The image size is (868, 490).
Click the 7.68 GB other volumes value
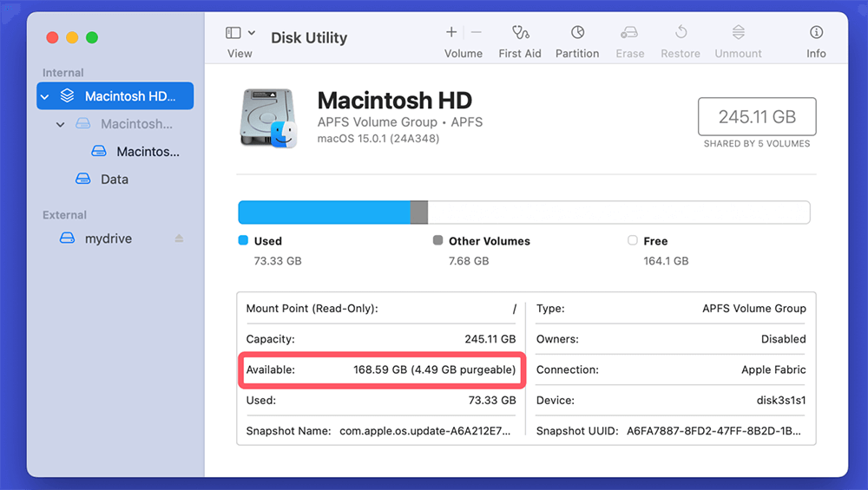(x=469, y=261)
